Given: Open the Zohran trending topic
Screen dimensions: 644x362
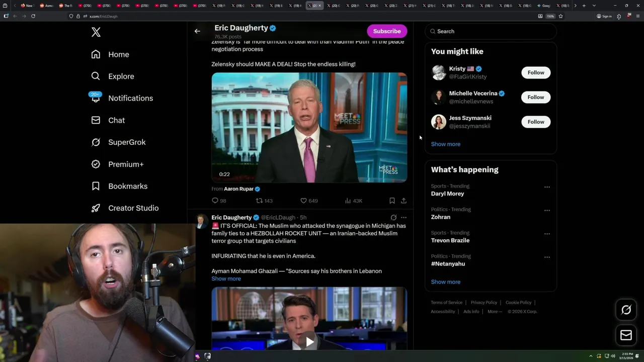Looking at the screenshot, I should tap(441, 217).
